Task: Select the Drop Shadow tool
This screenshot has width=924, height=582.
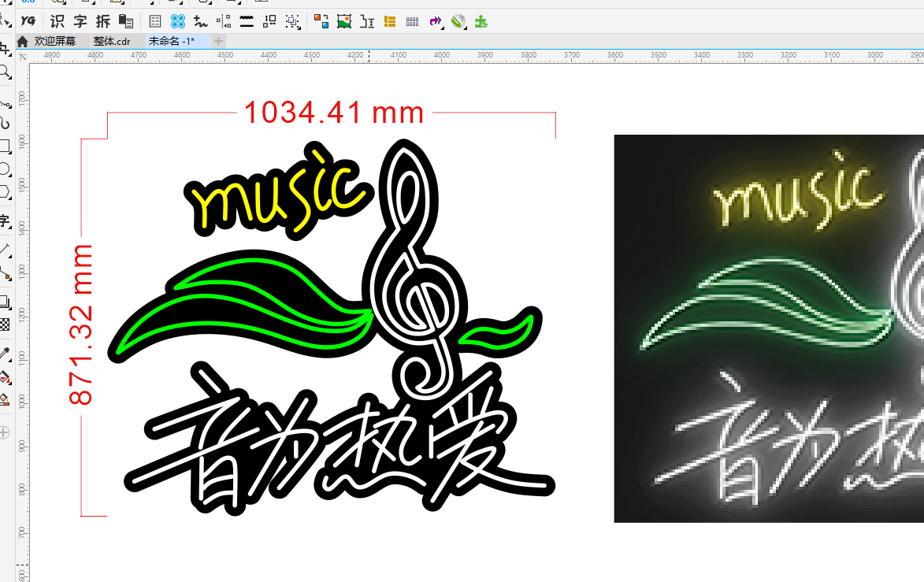Action: [6, 302]
